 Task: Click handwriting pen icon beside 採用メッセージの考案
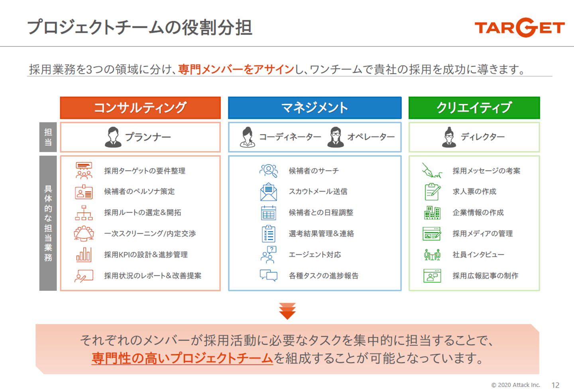pos(432,171)
